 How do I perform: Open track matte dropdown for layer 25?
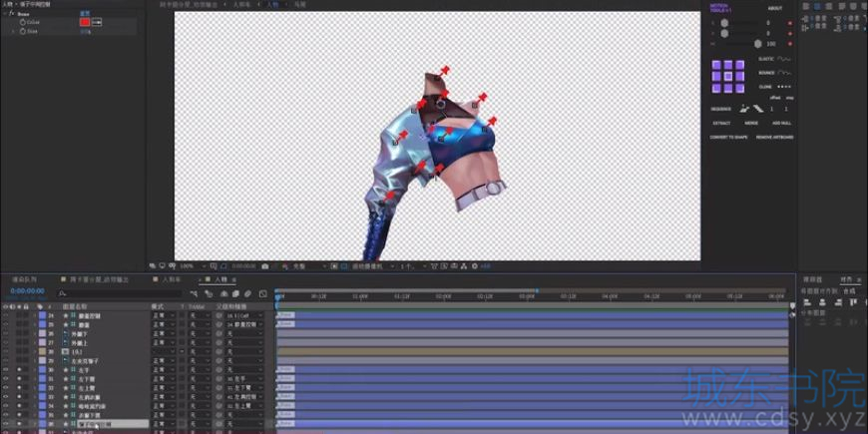pyautogui.click(x=200, y=325)
